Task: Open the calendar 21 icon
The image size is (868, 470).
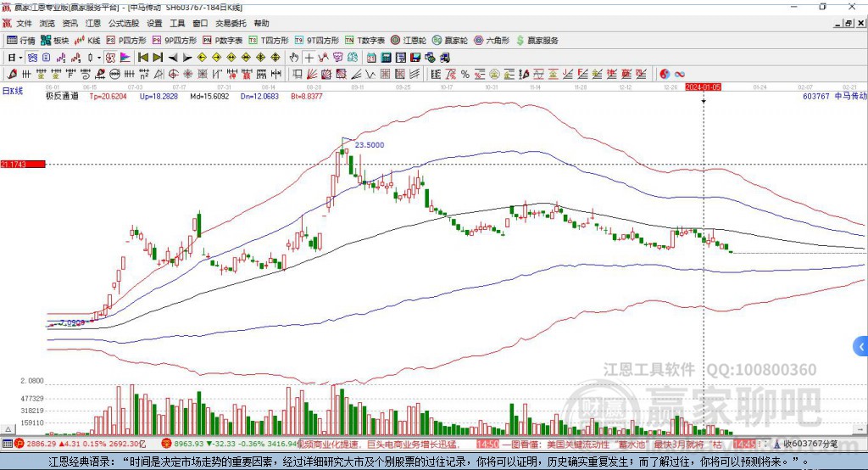Action: pyautogui.click(x=371, y=58)
